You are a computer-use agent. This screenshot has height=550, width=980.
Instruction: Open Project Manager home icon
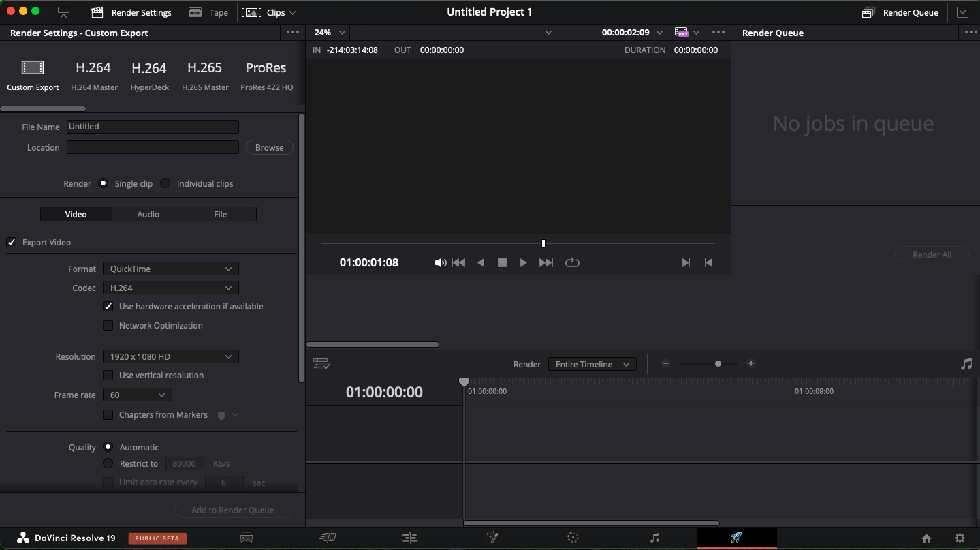926,538
